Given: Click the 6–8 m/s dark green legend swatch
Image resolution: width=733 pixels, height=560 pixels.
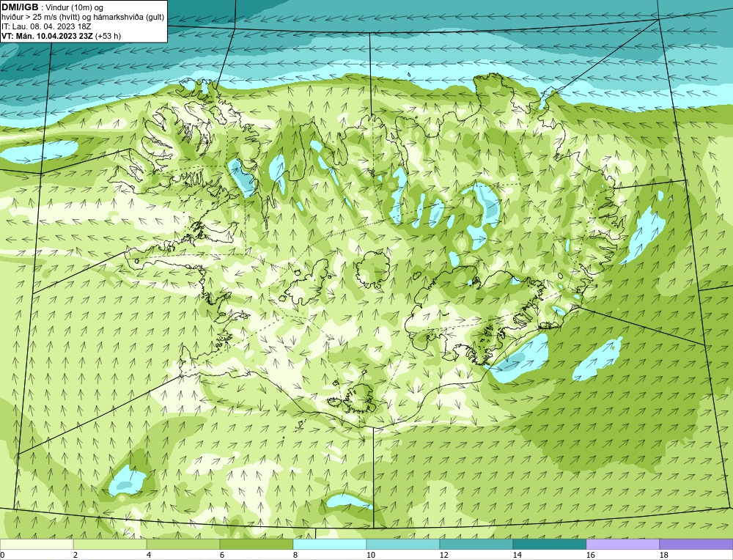Looking at the screenshot, I should (257, 544).
